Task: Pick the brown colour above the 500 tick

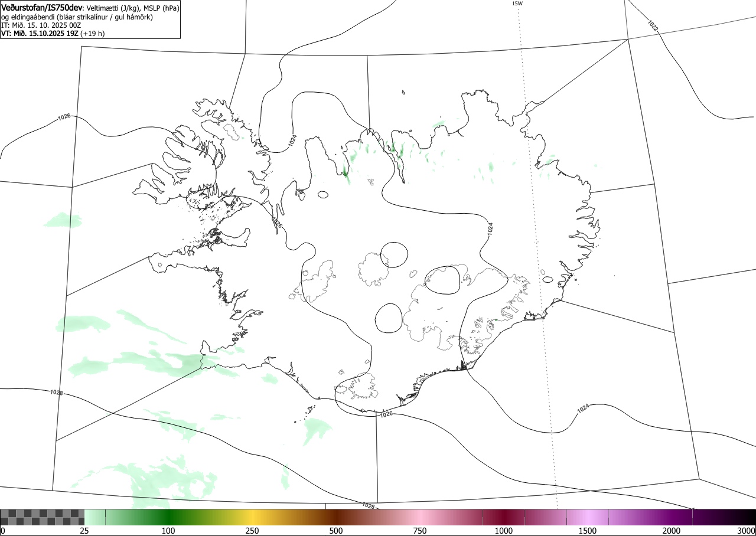Action: coord(336,517)
